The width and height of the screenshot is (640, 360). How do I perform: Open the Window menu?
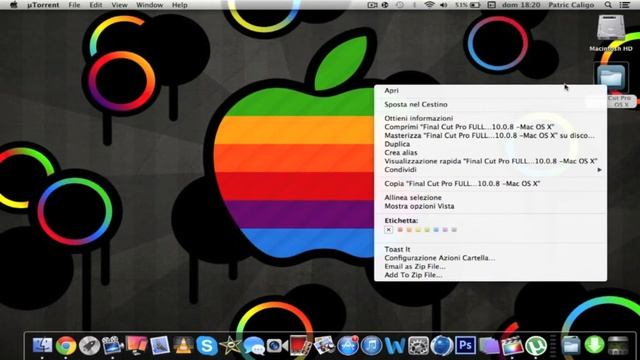[149, 5]
